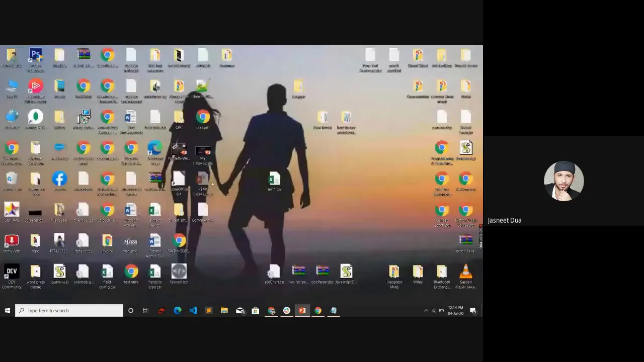
Task: Open Visual Studio Code from the taskbar
Action: (x=193, y=311)
